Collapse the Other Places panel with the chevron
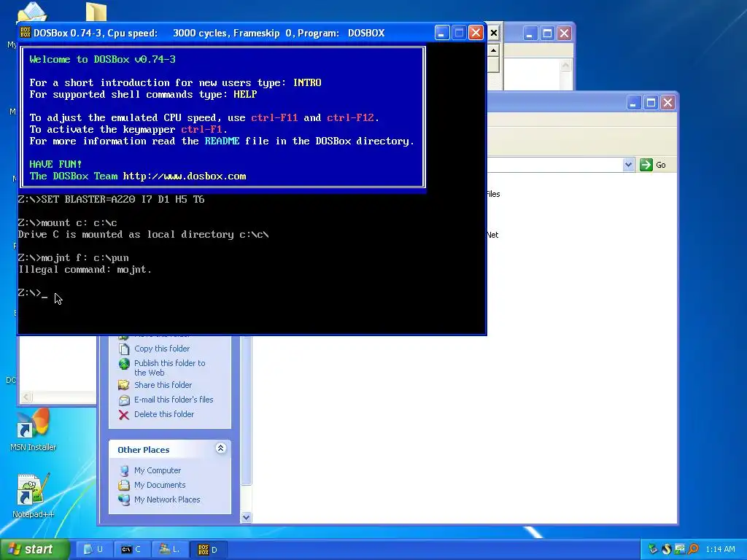Image resolution: width=747 pixels, height=560 pixels. click(220, 448)
